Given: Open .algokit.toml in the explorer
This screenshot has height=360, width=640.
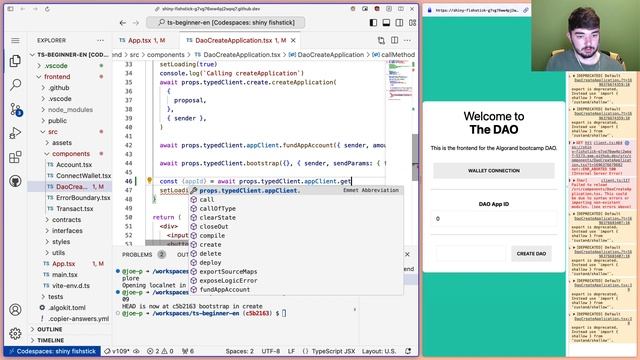Looking at the screenshot, I should click(67, 308).
